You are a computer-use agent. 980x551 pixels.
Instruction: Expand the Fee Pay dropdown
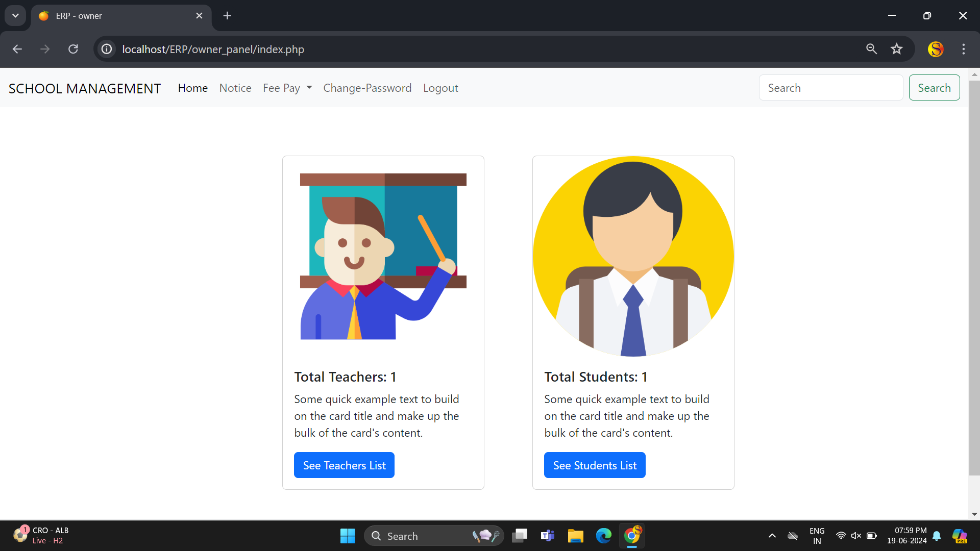point(287,88)
